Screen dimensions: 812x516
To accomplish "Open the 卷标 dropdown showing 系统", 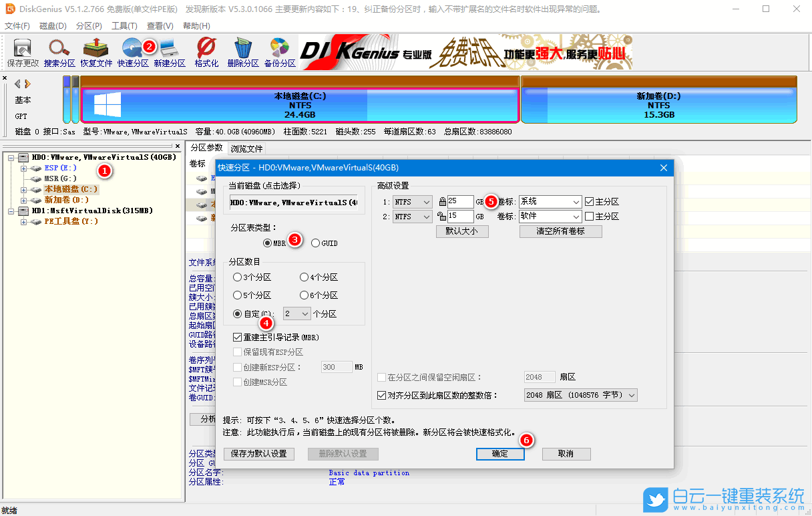I will [x=550, y=201].
